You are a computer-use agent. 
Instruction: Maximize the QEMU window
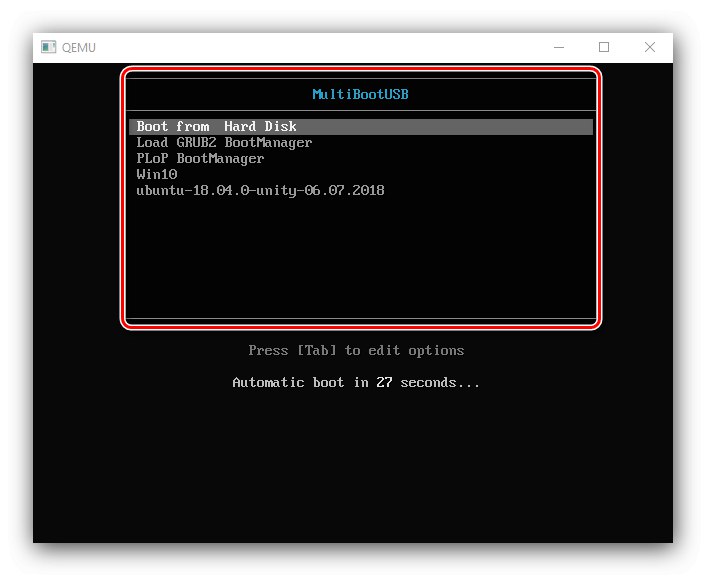click(x=604, y=47)
